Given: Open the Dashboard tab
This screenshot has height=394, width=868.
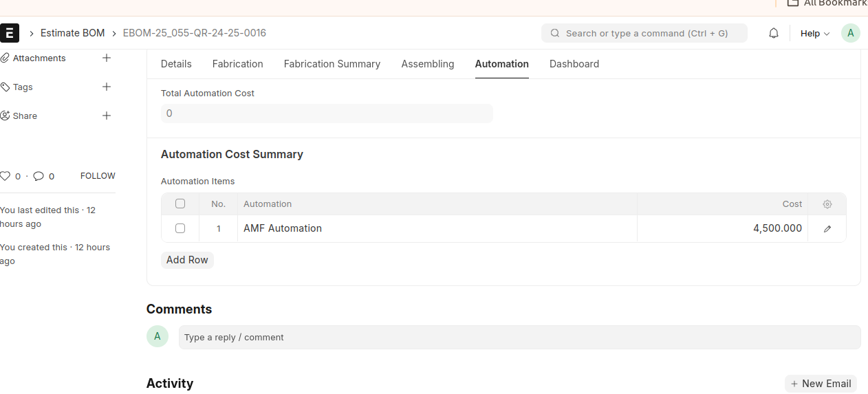Looking at the screenshot, I should point(574,64).
